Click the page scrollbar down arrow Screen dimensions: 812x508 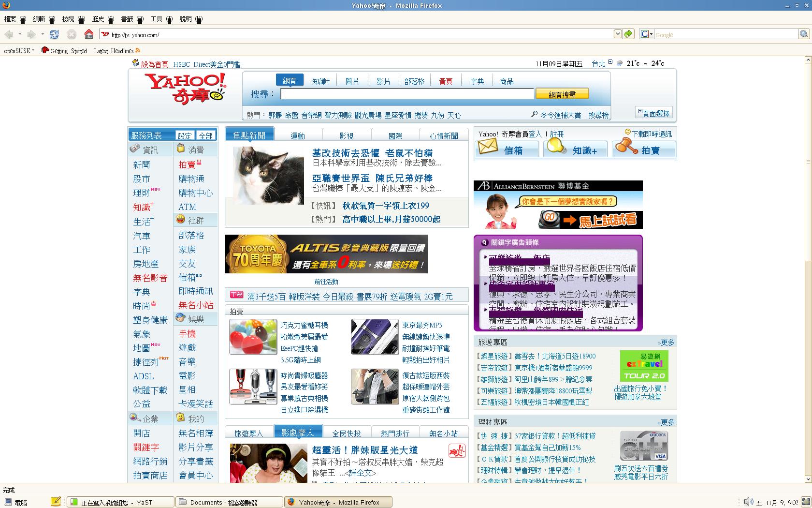pos(807,479)
